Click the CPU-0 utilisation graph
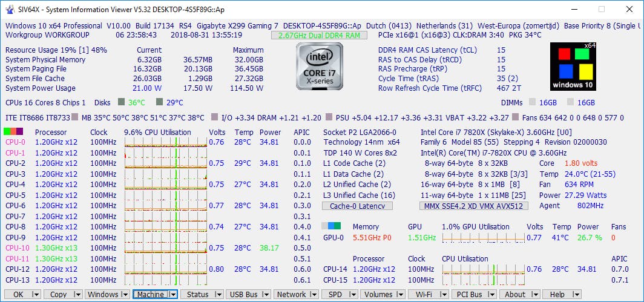The height and width of the screenshot is (302, 644). click(165, 142)
